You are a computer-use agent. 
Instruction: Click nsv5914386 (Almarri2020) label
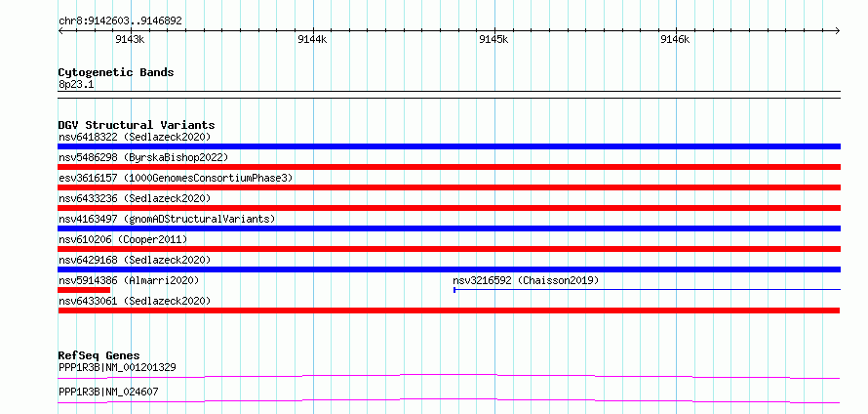[x=129, y=280]
